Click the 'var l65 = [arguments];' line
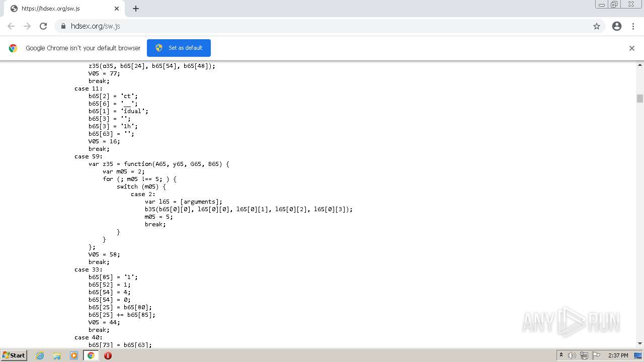The width and height of the screenshot is (644, 362). click(184, 202)
